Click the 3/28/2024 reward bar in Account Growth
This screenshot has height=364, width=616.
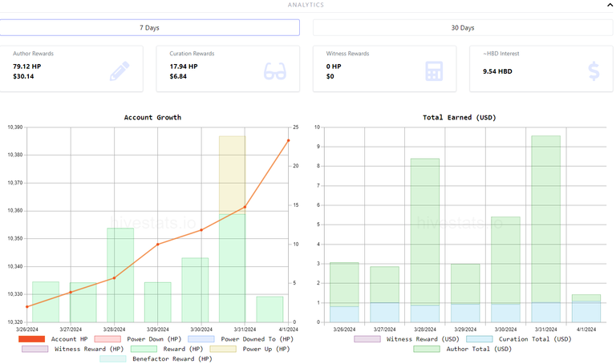tap(120, 275)
